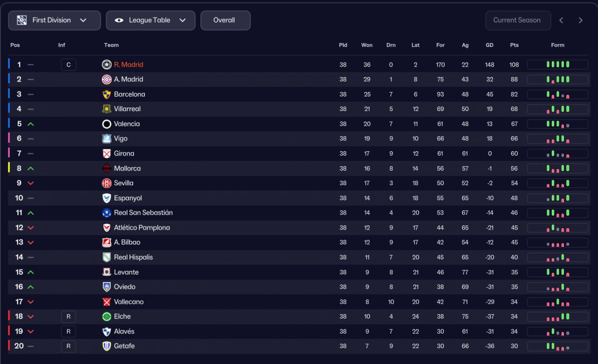Viewport: 598px width, 364px height.
Task: Click the Overall filter button
Action: click(225, 21)
